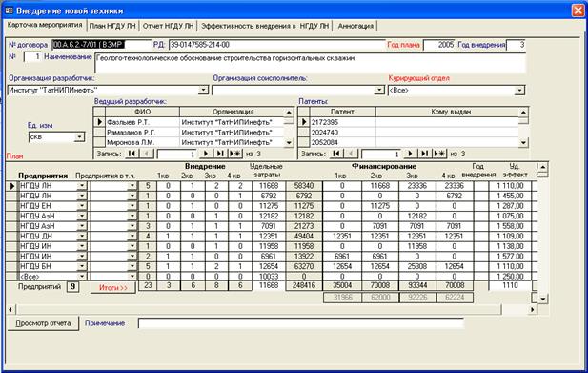Switch to План НГДУ ЛН tab
Image resolution: width=588 pixels, height=373 pixels.
112,26
